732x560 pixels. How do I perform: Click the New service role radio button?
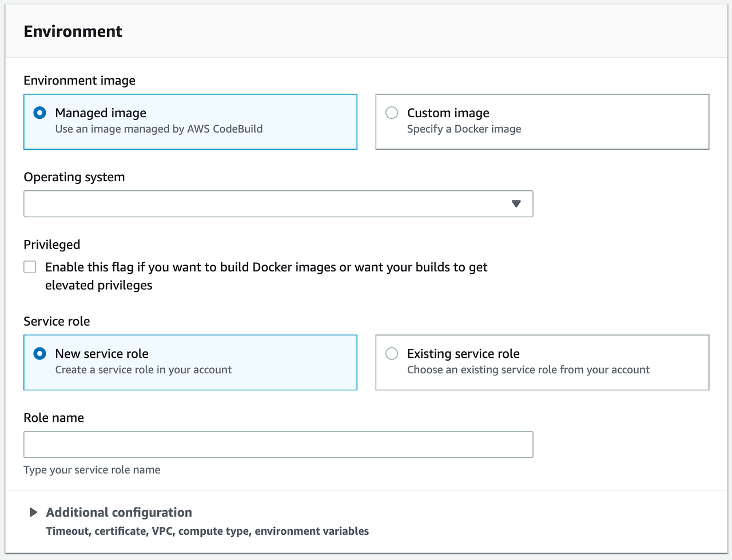39,354
